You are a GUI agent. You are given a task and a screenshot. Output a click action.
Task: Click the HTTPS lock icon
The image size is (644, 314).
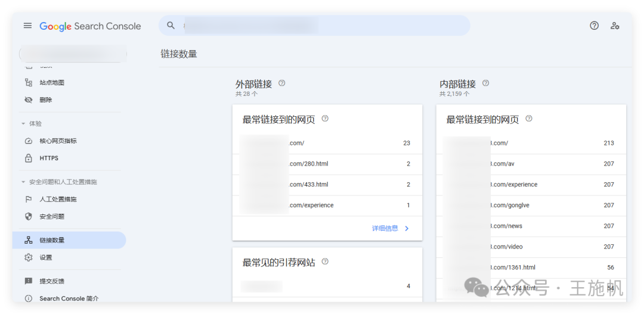point(29,158)
